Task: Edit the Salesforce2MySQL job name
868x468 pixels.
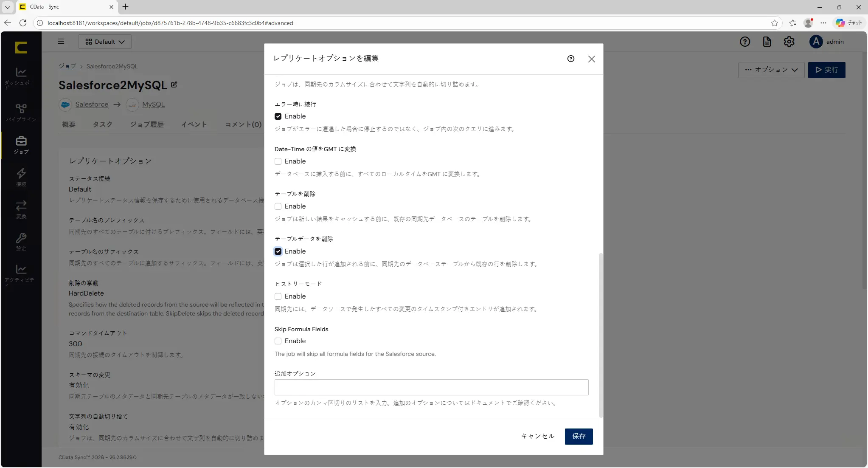Action: click(174, 85)
